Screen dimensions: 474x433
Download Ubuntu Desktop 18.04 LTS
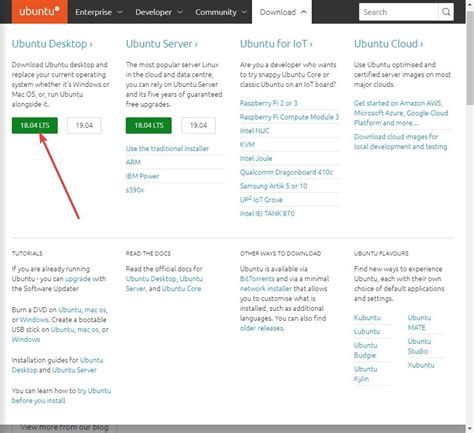click(x=35, y=125)
